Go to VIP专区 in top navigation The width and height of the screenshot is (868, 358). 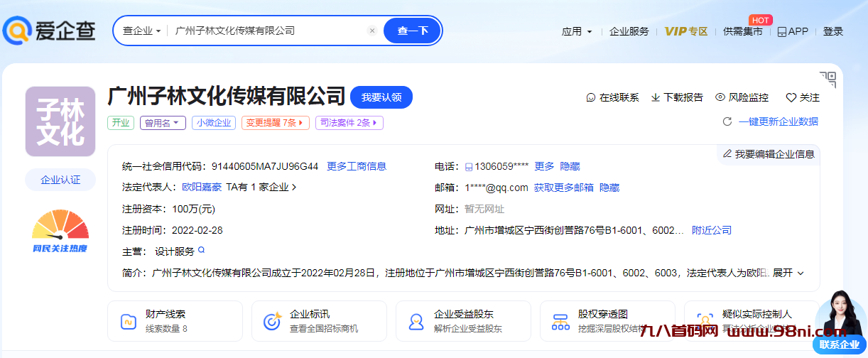(686, 31)
